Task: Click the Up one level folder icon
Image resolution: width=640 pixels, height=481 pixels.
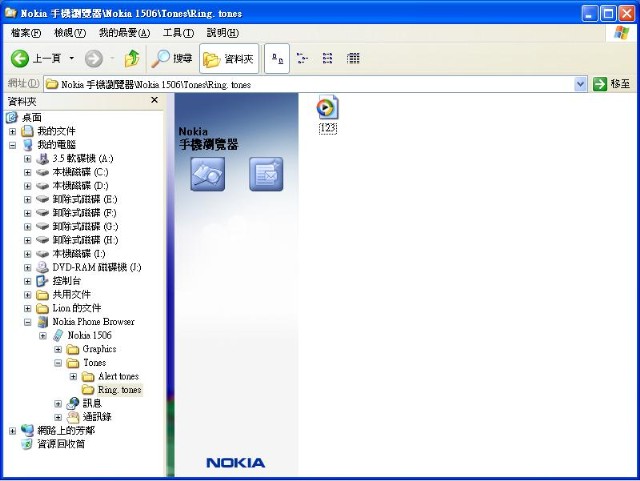Action: point(131,59)
